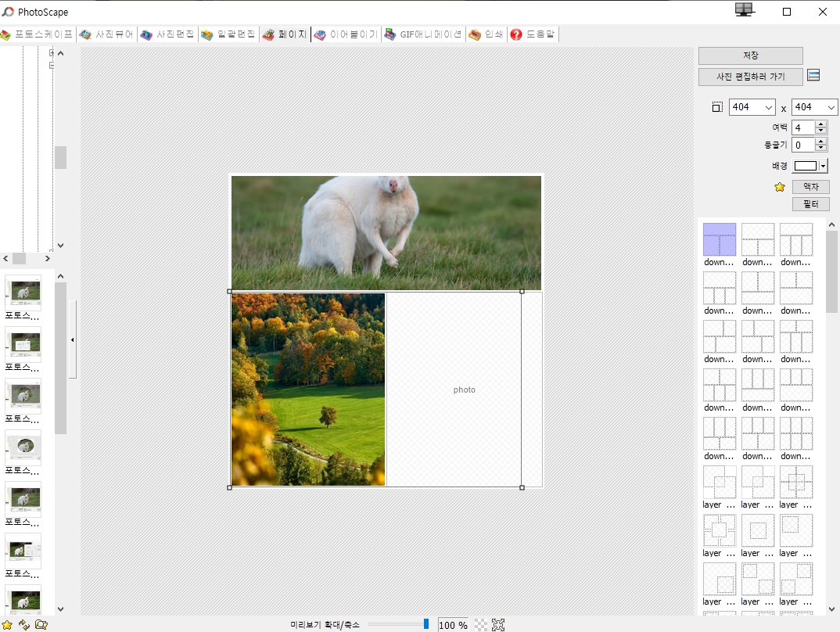This screenshot has height=632, width=840.
Task: Select the first 'layer ...' layout template
Action: [719, 482]
